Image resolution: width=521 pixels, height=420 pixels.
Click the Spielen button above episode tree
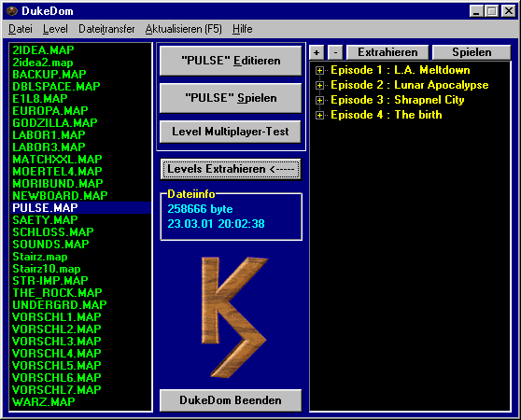pyautogui.click(x=472, y=52)
